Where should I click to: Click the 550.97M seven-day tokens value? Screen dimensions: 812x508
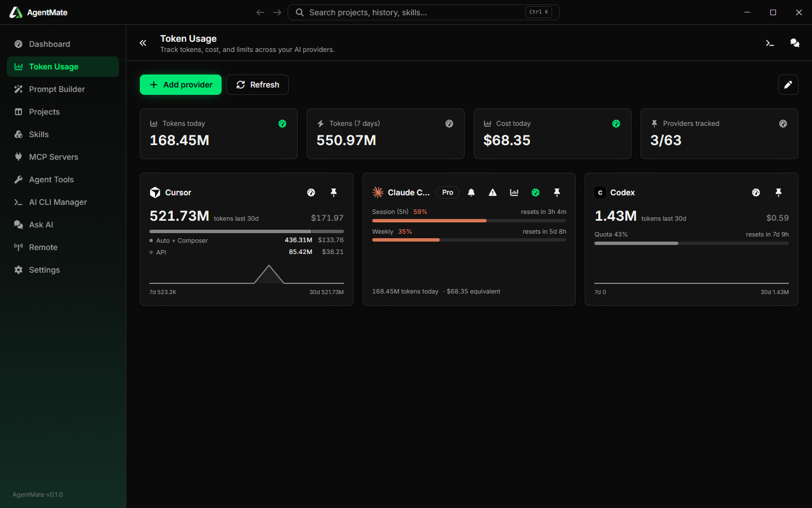[346, 141]
